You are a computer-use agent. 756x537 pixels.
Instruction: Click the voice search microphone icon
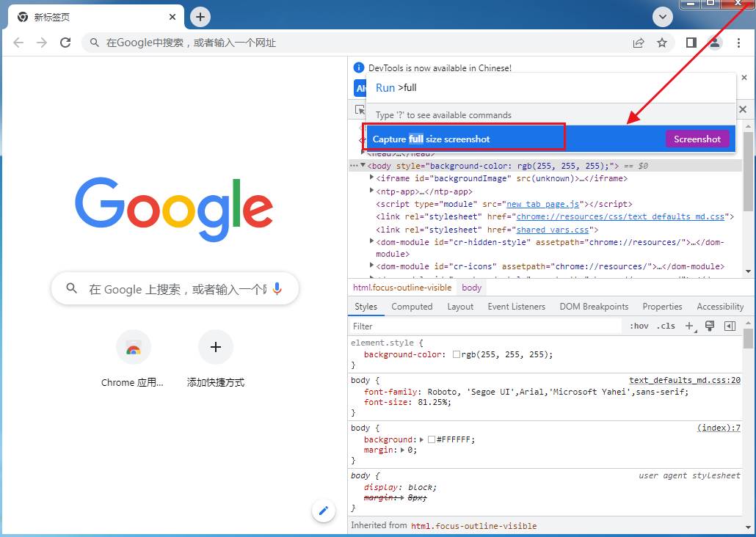(277, 289)
